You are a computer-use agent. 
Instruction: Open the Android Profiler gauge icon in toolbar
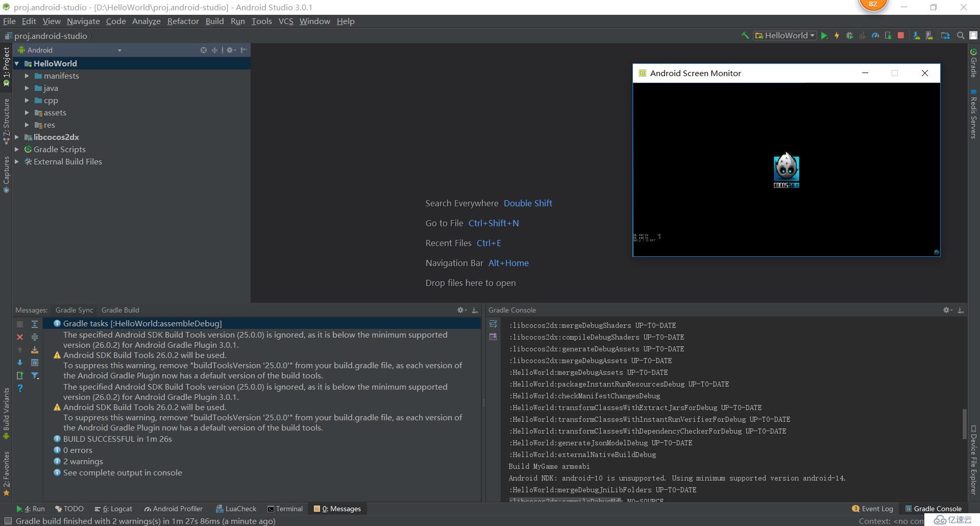point(875,35)
